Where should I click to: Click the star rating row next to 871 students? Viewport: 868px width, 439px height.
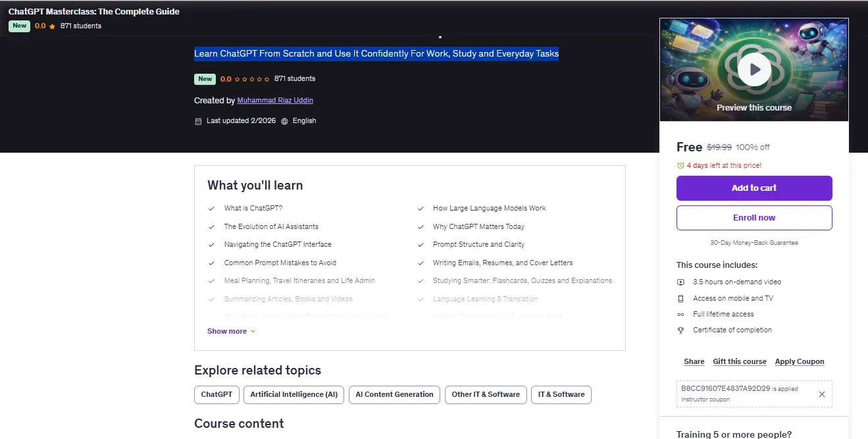(252, 79)
